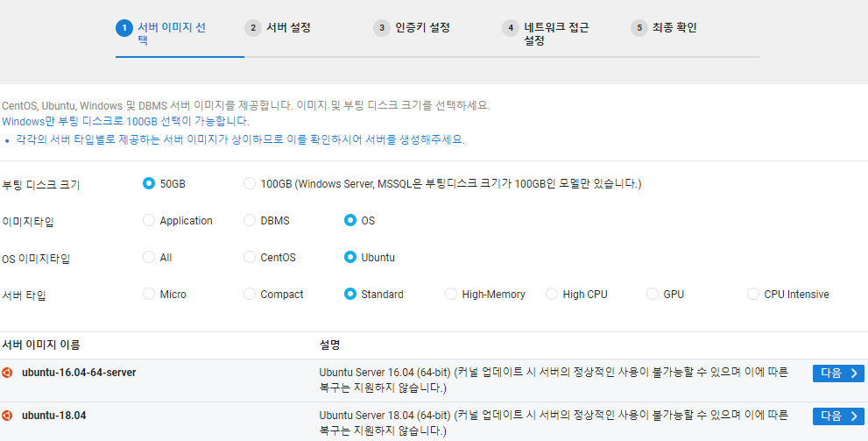The image size is (868, 441).
Task: Click the 이미지타입 row label
Action: [28, 222]
